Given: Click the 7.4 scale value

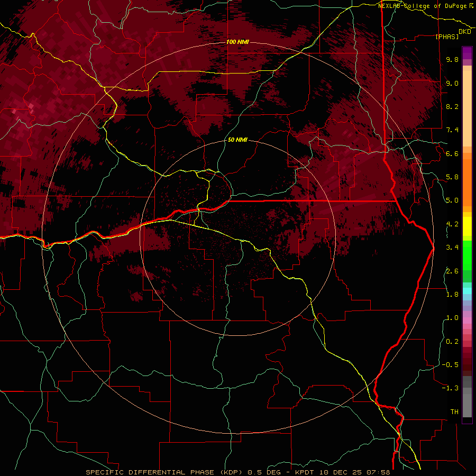Looking at the screenshot, I should click(452, 130).
